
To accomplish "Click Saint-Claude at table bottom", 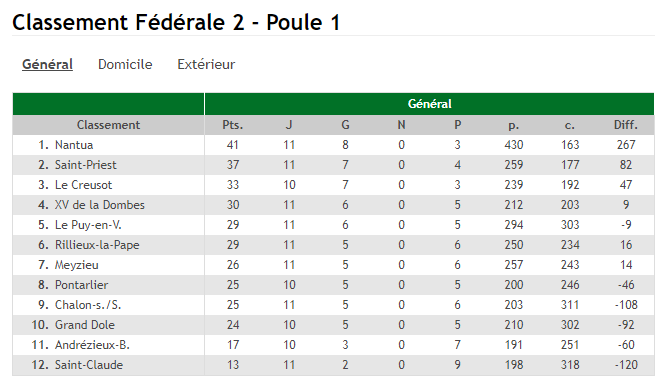I will [89, 365].
